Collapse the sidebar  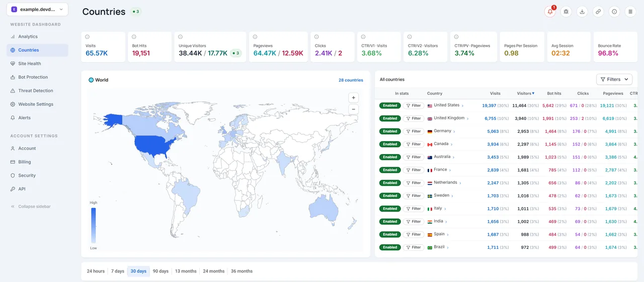tap(31, 206)
